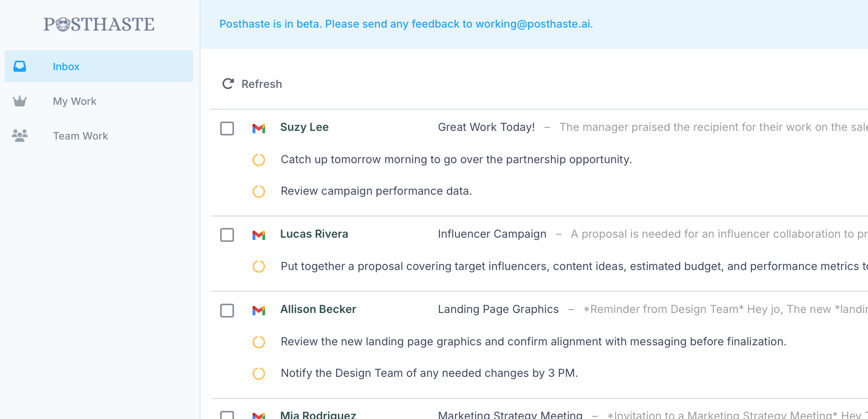Toggle the 'Review campaign performance data' task circle
Screen dimensions: 868x419
259,191
